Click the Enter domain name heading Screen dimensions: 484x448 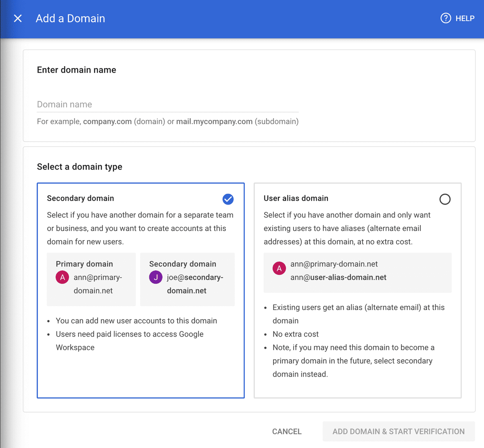point(77,70)
